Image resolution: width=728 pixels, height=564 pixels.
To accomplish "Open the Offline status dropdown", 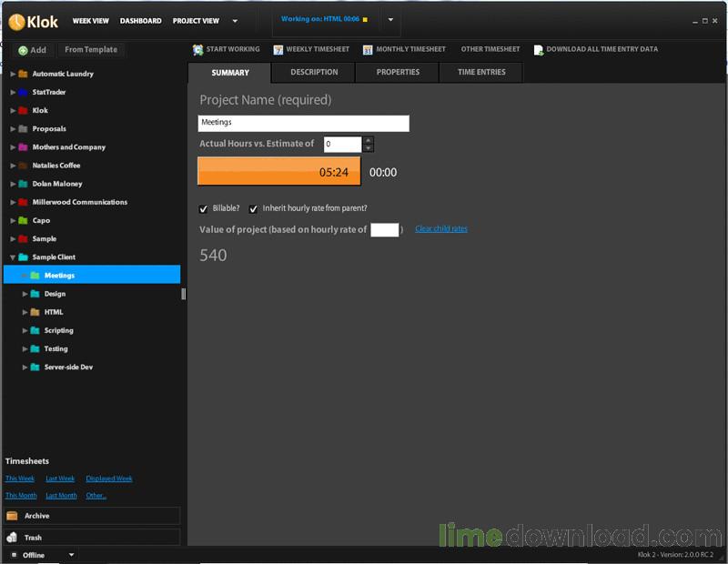I will pyautogui.click(x=72, y=554).
